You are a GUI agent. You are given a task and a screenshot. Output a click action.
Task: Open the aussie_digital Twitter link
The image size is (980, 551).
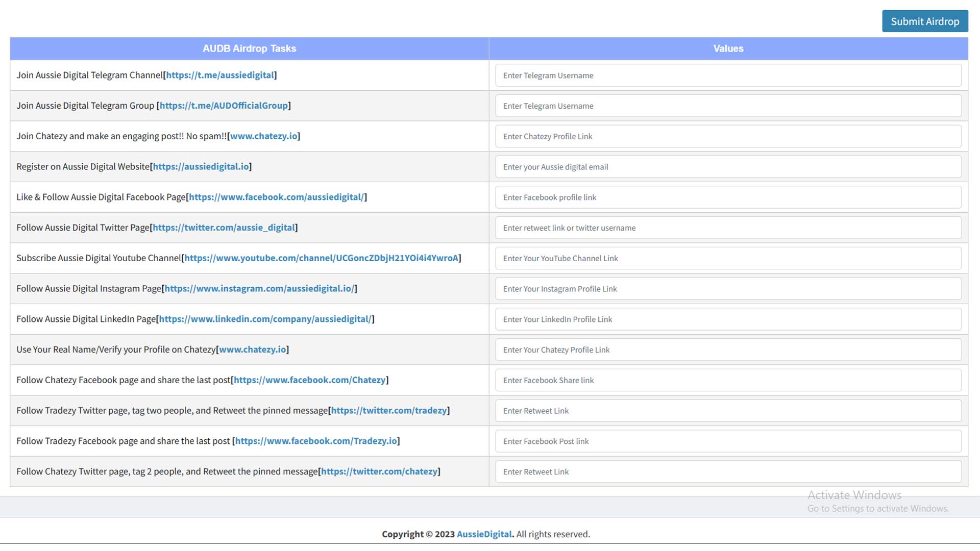(224, 228)
